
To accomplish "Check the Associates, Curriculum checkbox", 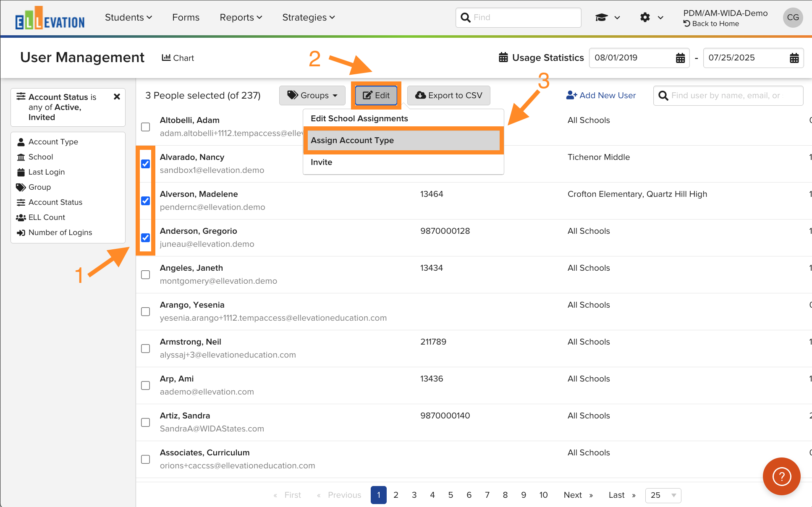I will point(146,459).
